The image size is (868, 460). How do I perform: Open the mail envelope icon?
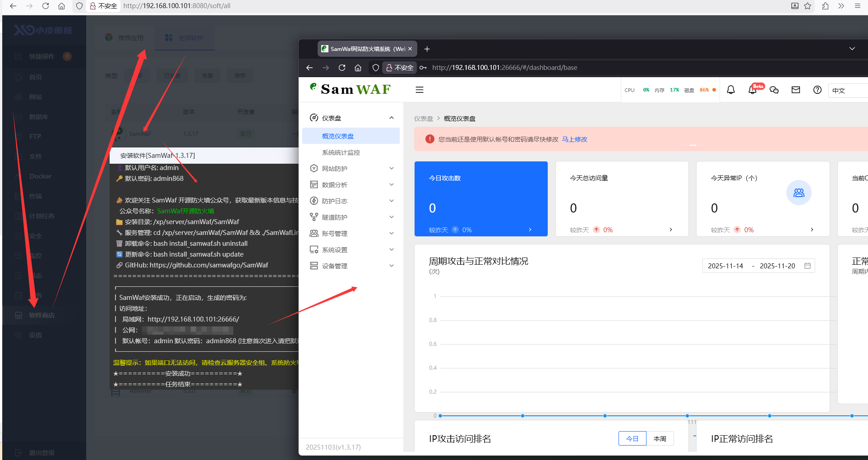tap(796, 90)
